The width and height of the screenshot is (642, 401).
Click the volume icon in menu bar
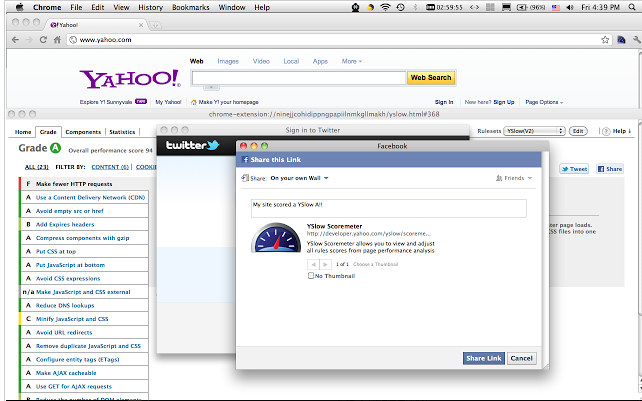tap(570, 7)
